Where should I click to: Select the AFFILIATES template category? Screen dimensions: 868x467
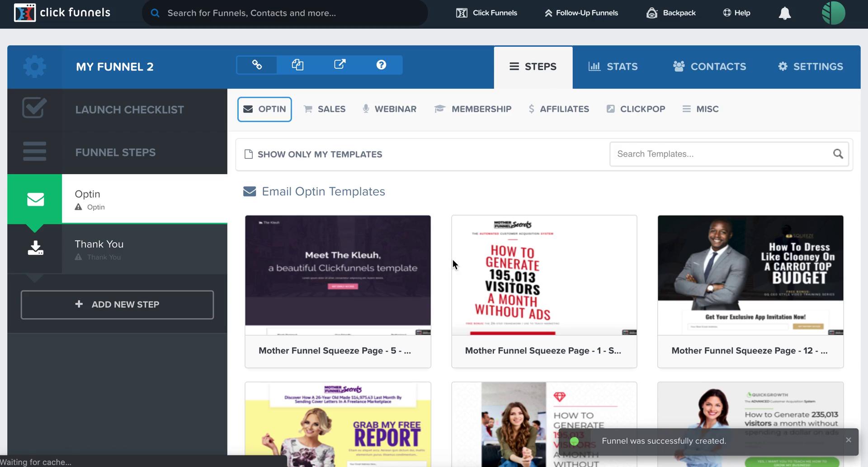[x=559, y=109]
